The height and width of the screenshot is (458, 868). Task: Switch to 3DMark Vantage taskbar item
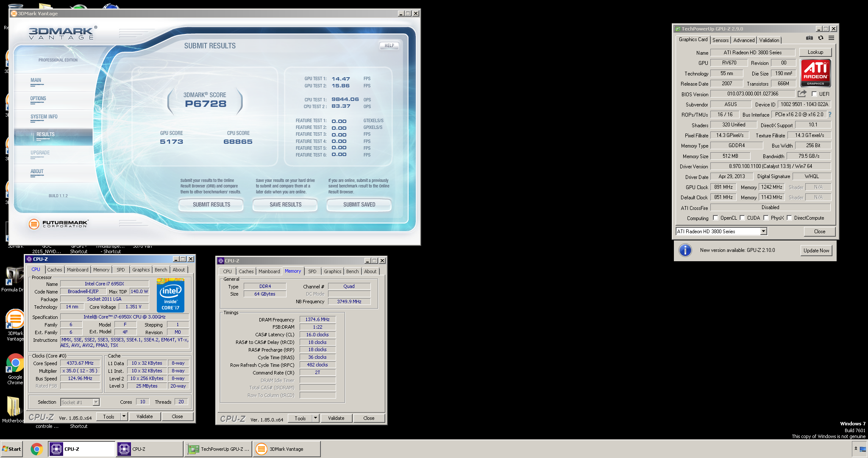coord(287,449)
